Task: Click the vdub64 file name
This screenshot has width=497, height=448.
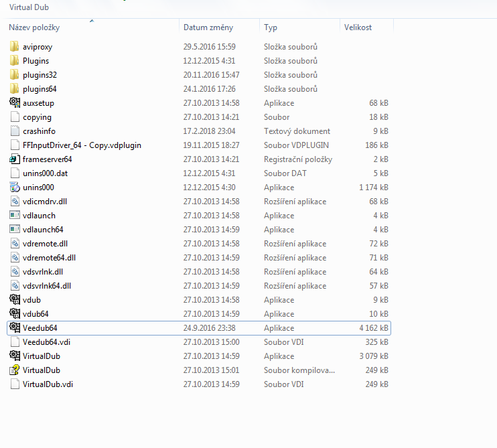Action: click(x=35, y=314)
